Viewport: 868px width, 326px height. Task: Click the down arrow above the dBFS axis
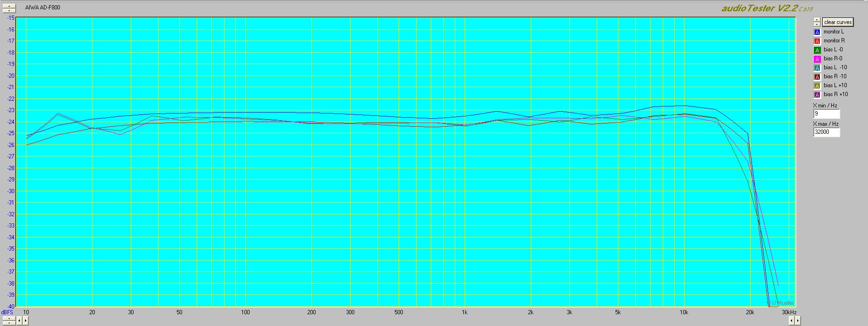coord(9,10)
